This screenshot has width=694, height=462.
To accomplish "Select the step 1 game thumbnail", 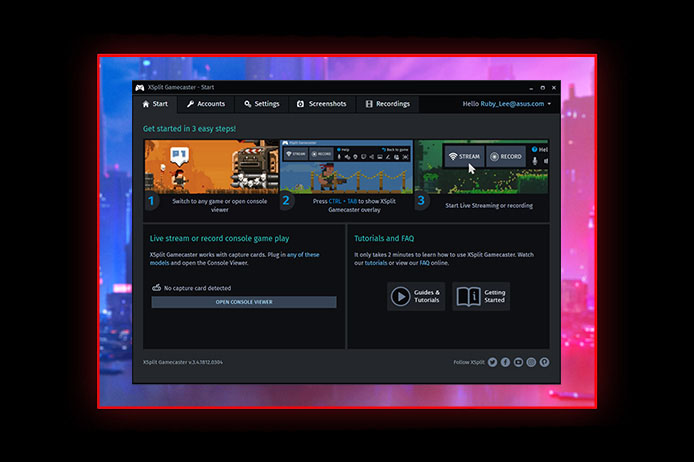I will 212,167.
